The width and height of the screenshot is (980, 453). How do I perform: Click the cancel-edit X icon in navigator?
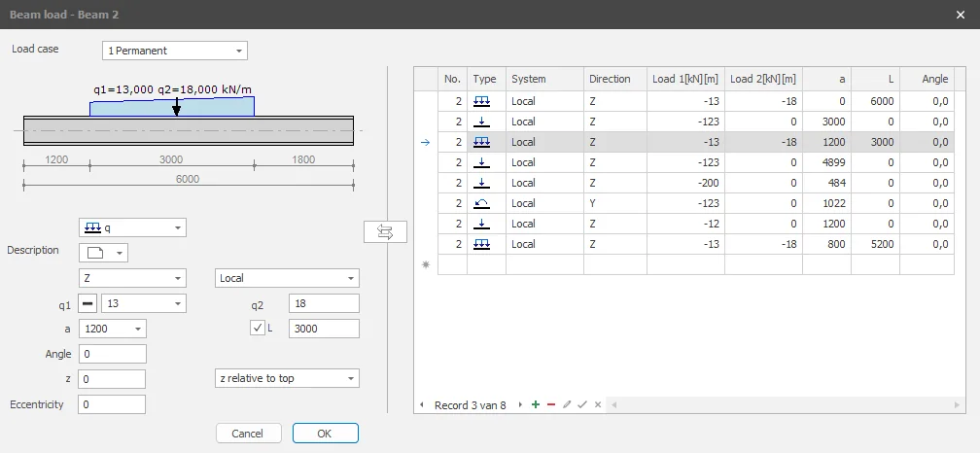(x=598, y=405)
